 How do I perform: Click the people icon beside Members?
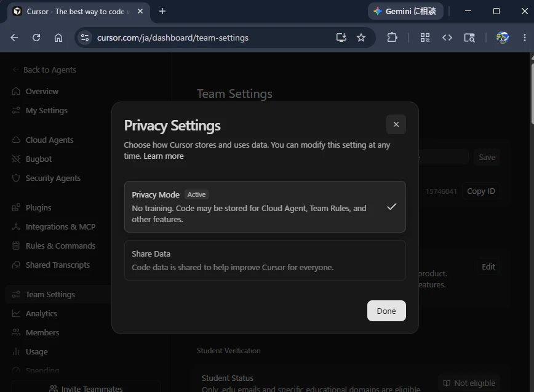16,332
